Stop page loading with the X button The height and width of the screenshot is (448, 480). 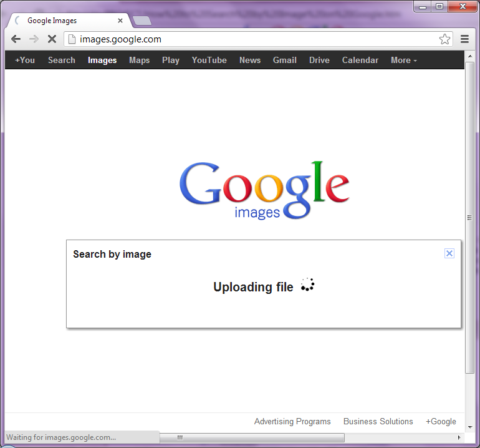coord(52,39)
